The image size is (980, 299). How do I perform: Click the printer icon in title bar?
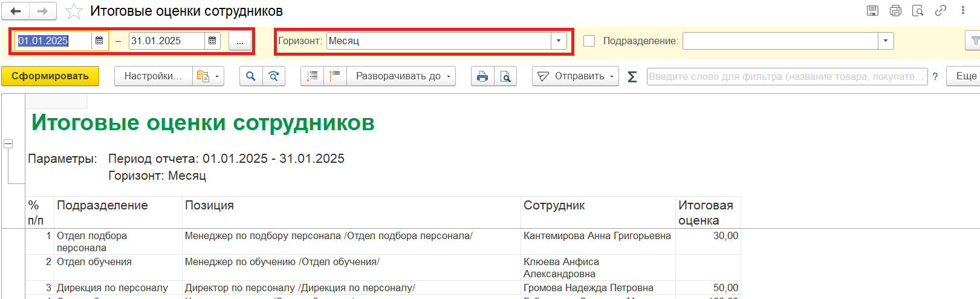point(895,10)
